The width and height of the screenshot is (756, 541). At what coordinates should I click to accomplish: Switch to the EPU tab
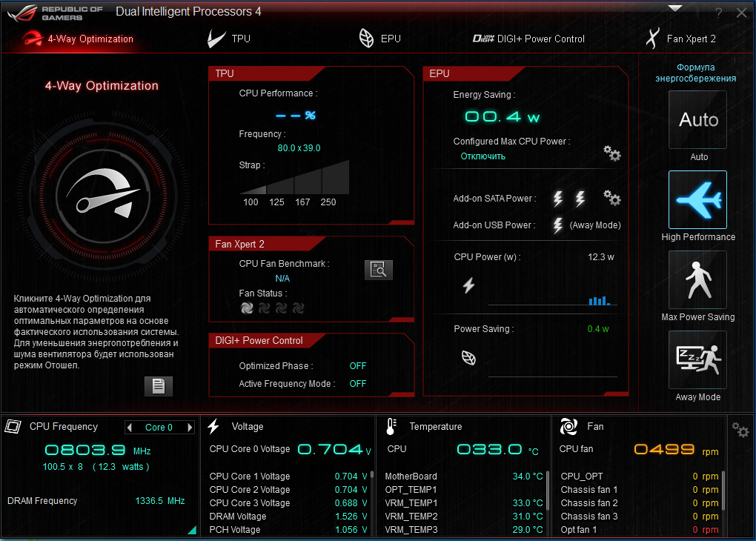380,39
